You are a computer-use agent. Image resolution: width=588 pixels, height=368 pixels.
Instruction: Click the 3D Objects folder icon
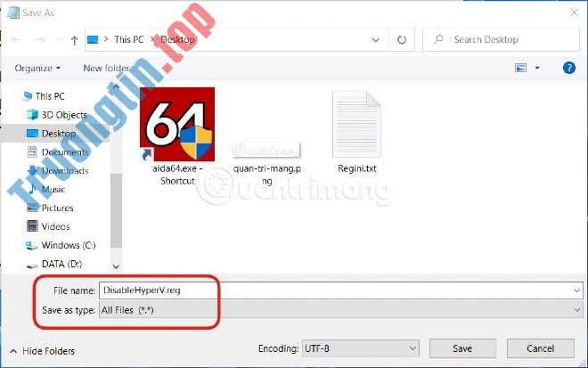pyautogui.click(x=32, y=114)
